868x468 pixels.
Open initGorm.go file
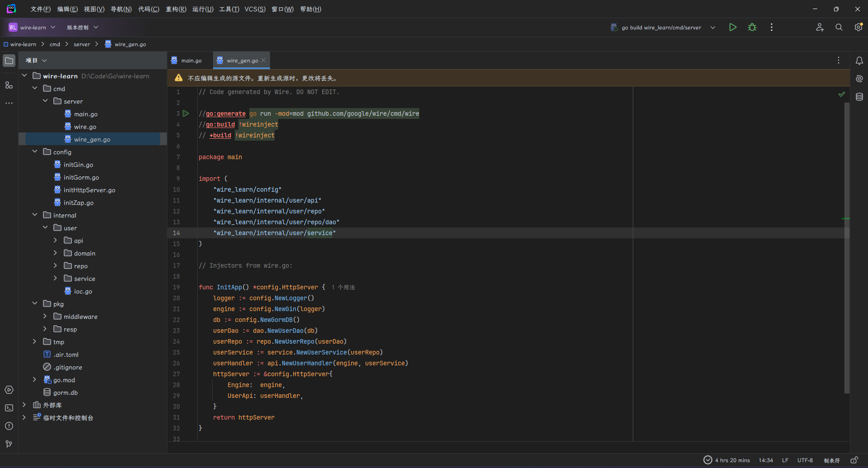pos(81,177)
